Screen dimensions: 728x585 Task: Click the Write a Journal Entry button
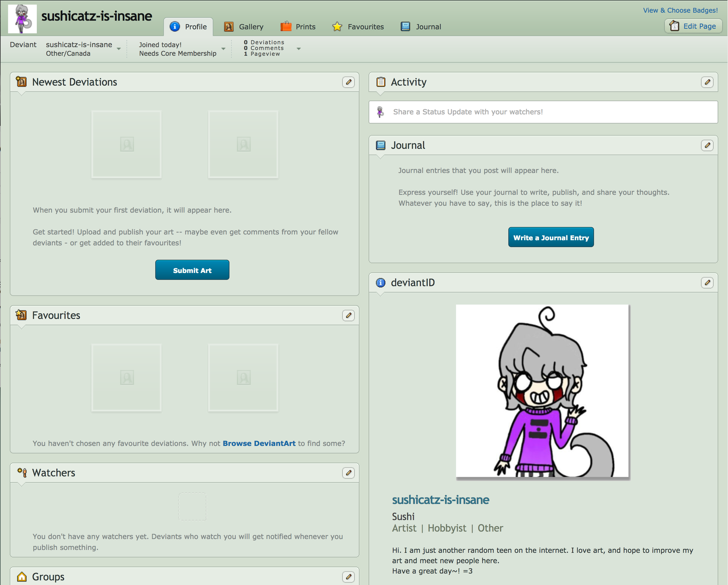[x=551, y=238]
